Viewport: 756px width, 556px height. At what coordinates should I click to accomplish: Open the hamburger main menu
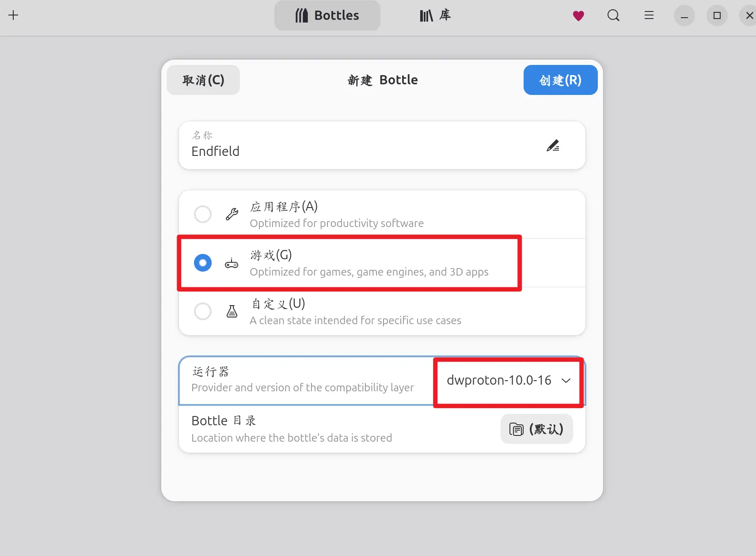649,15
